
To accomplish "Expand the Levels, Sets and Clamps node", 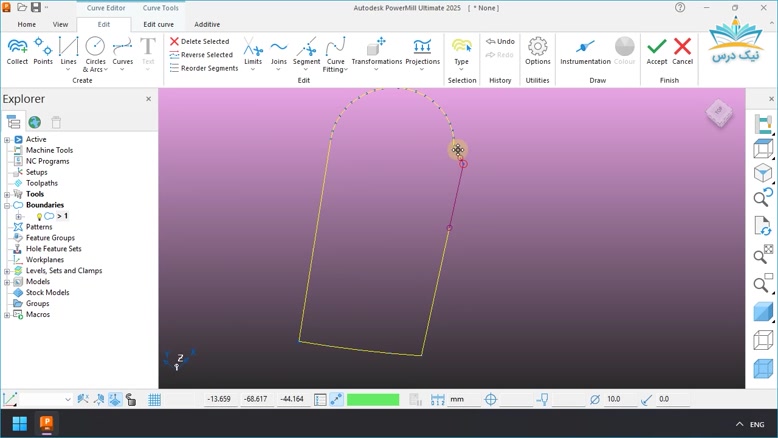I will coord(7,271).
